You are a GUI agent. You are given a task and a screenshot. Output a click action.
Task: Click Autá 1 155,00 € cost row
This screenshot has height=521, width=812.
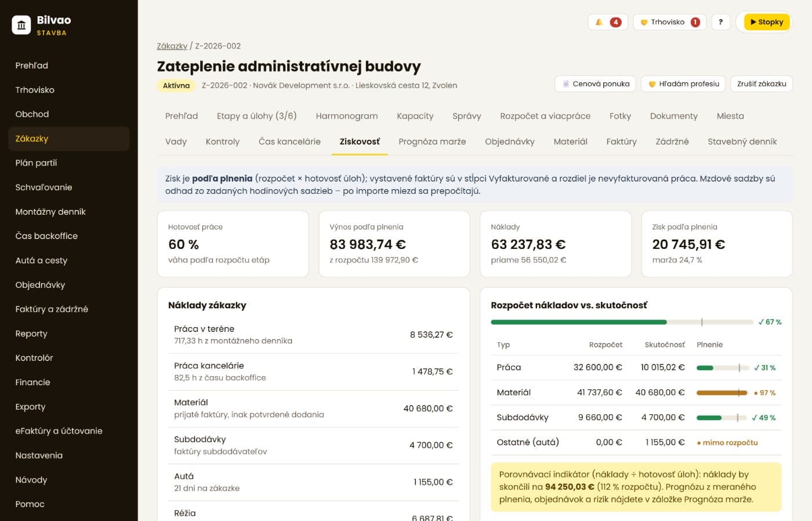tap(313, 482)
